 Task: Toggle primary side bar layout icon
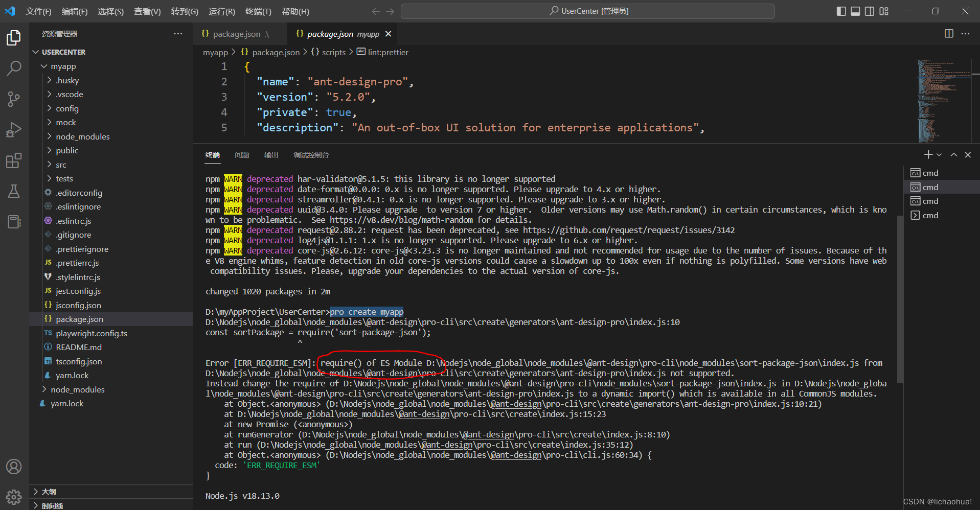coord(841,11)
